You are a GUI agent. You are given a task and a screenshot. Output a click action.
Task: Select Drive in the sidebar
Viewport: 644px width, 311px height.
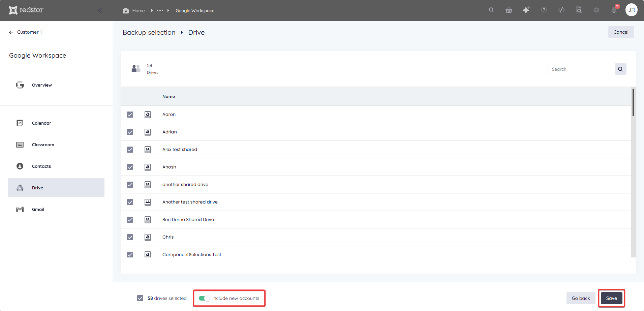click(x=56, y=188)
